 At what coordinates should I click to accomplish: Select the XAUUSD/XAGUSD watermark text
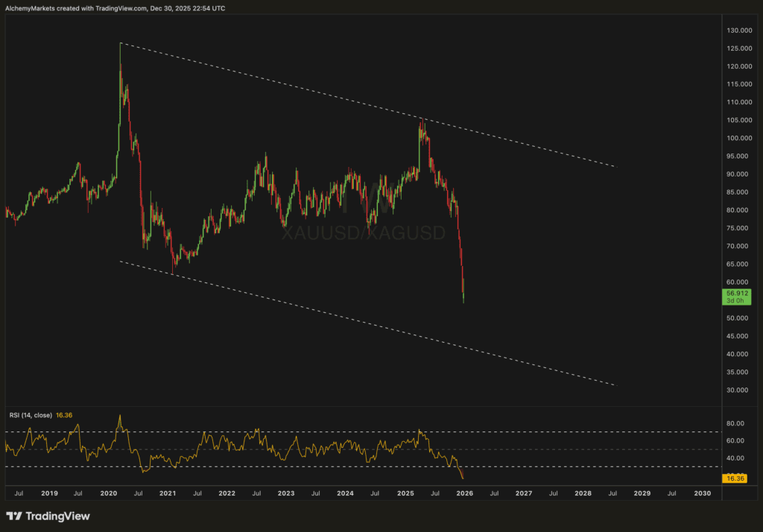click(364, 232)
